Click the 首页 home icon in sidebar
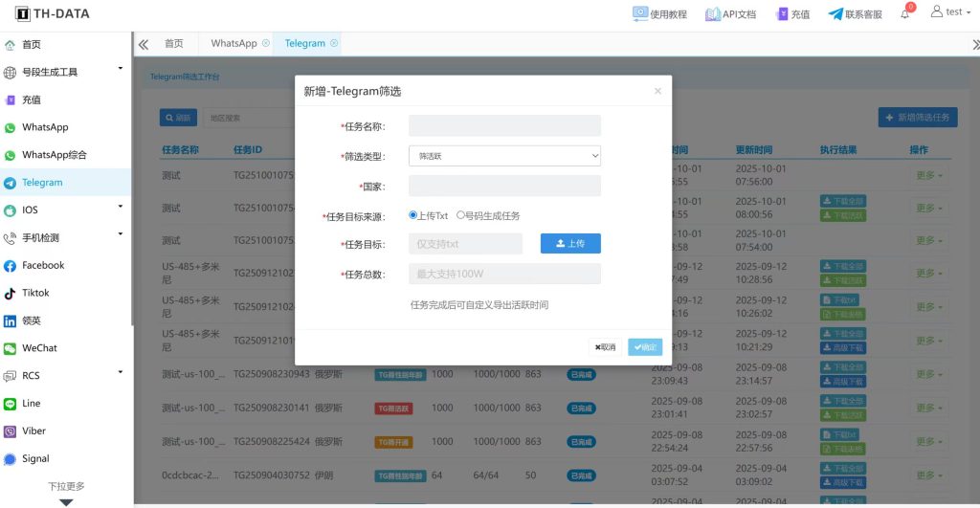The image size is (980, 508). [x=10, y=45]
